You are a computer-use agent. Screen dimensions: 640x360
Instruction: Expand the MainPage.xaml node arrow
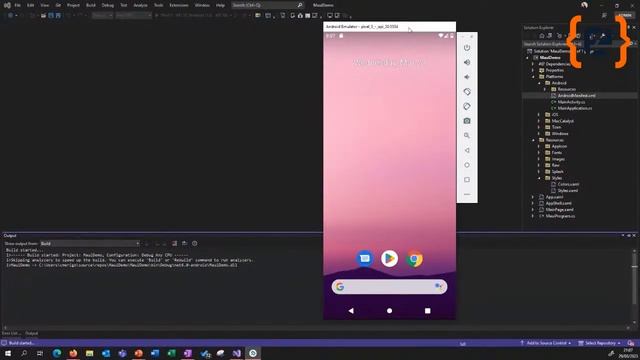coord(533,209)
